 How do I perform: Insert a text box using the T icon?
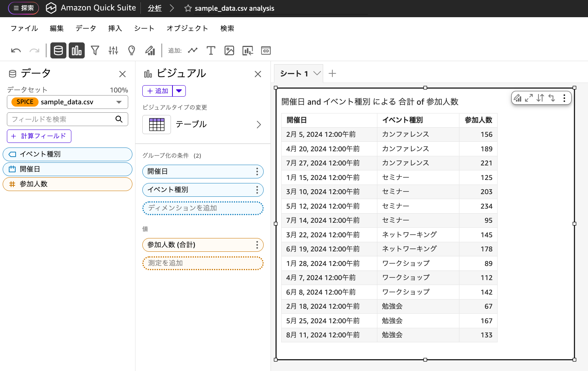[211, 50]
